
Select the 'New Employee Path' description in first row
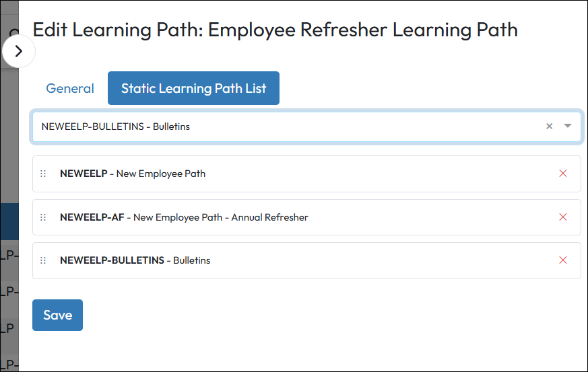161,174
